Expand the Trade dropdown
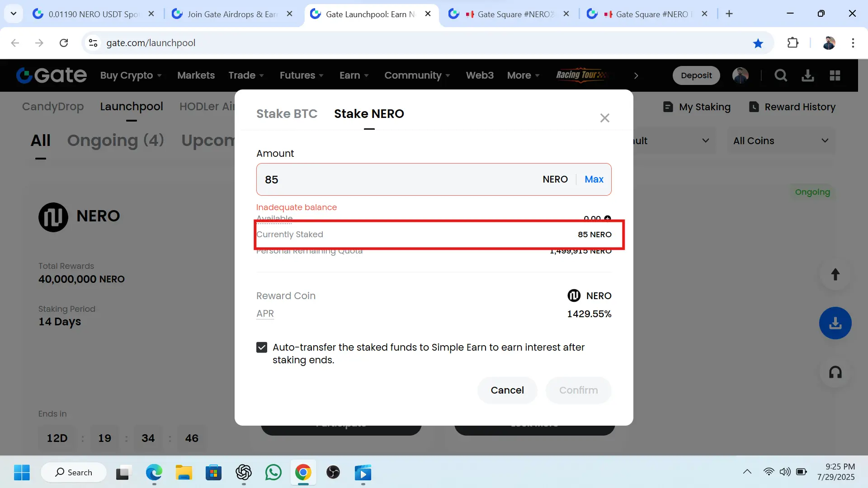 [246, 75]
